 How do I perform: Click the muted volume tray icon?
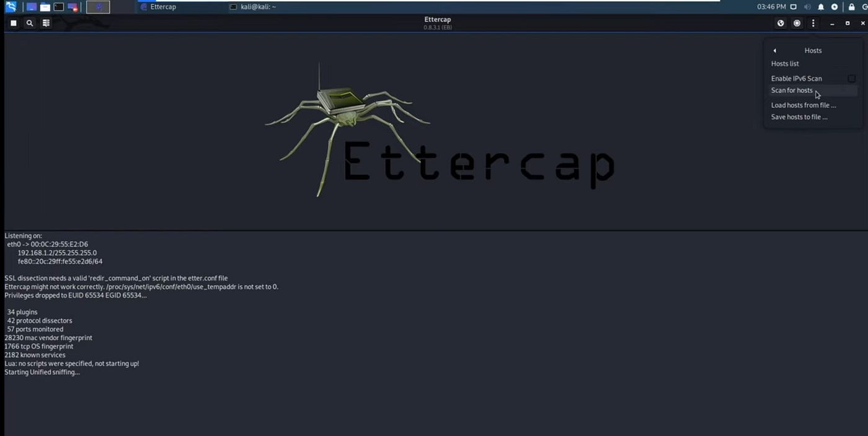(807, 7)
